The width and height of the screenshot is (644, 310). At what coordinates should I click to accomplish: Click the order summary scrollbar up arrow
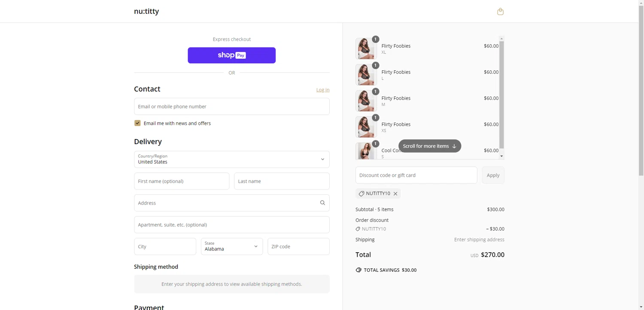[501, 39]
